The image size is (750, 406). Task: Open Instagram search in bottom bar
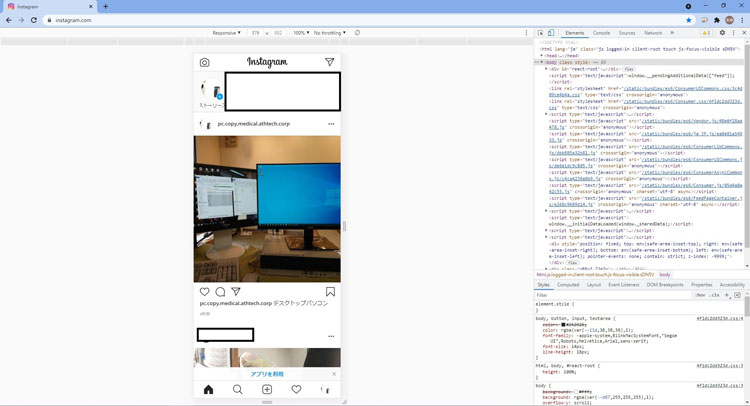pyautogui.click(x=237, y=389)
